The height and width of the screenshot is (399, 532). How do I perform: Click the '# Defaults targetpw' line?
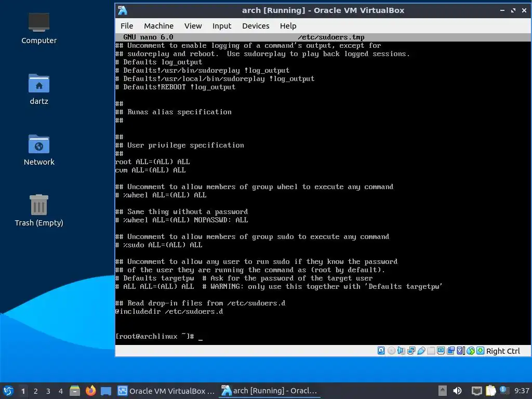click(x=155, y=278)
